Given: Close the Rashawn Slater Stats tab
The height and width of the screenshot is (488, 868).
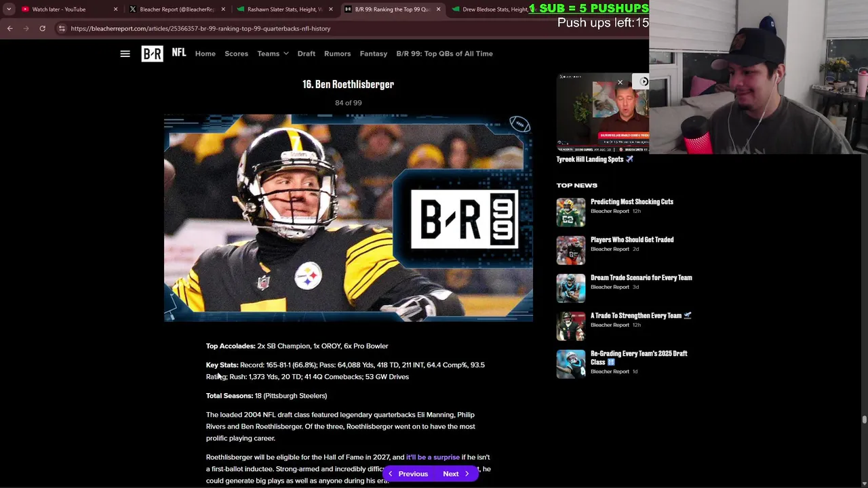Looking at the screenshot, I should click(x=331, y=9).
